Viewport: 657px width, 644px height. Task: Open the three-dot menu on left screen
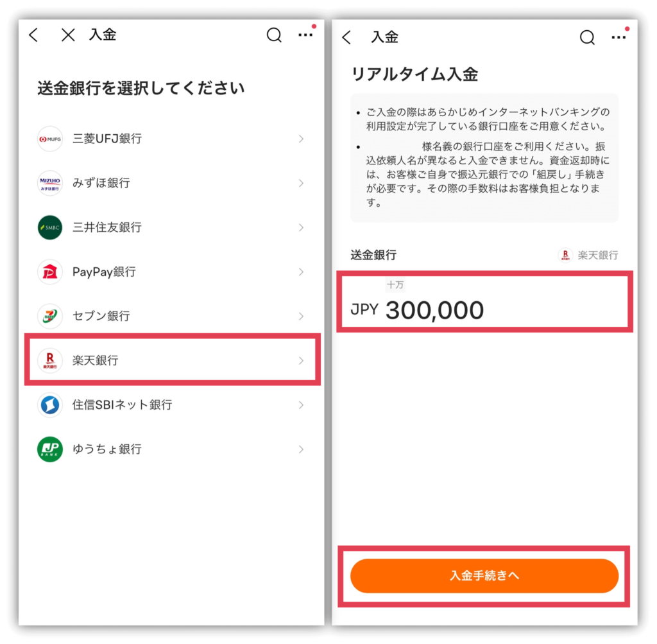(x=305, y=35)
